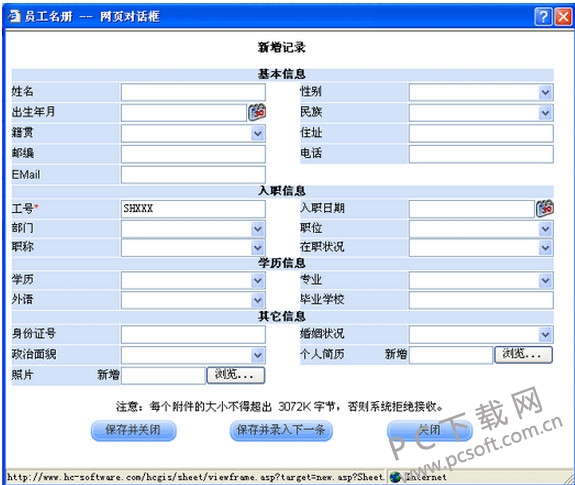Image resolution: width=575 pixels, height=485 pixels.
Task: Click the help question mark in title bar
Action: pyautogui.click(x=543, y=16)
